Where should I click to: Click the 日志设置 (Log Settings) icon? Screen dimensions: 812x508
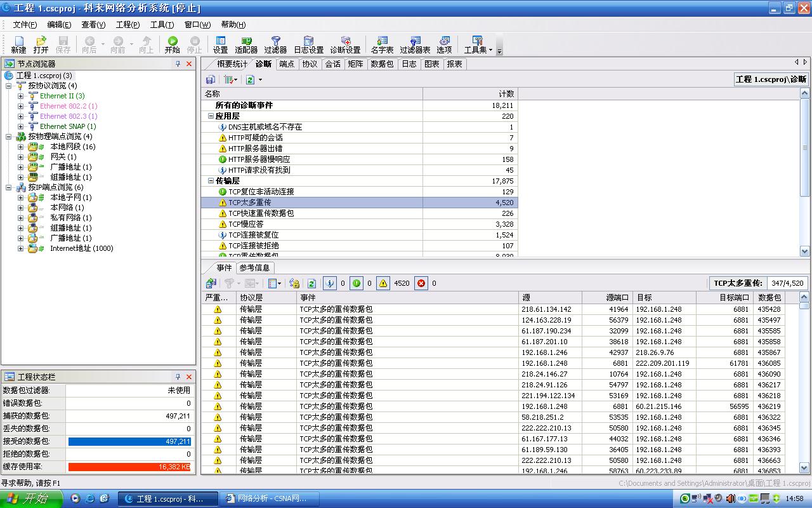pyautogui.click(x=308, y=44)
